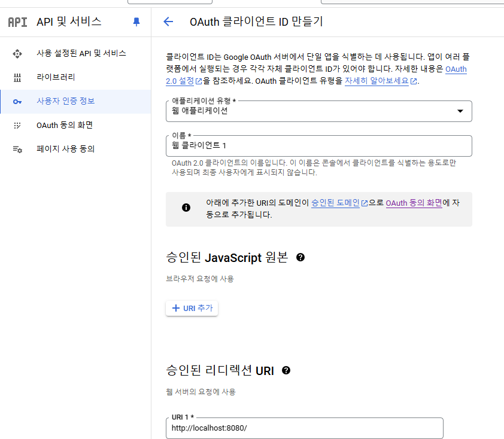Click the API logo icon
504x439 pixels.
[17, 22]
